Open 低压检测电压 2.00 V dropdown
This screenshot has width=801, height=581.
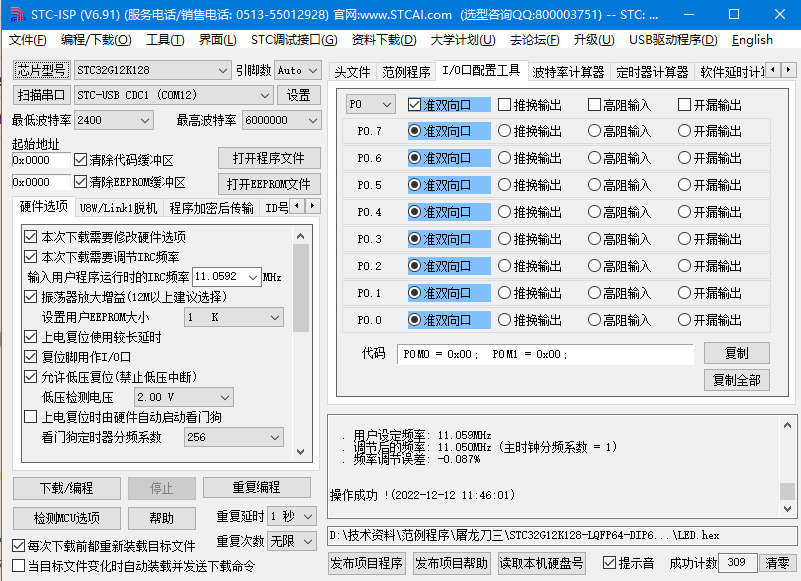click(183, 397)
